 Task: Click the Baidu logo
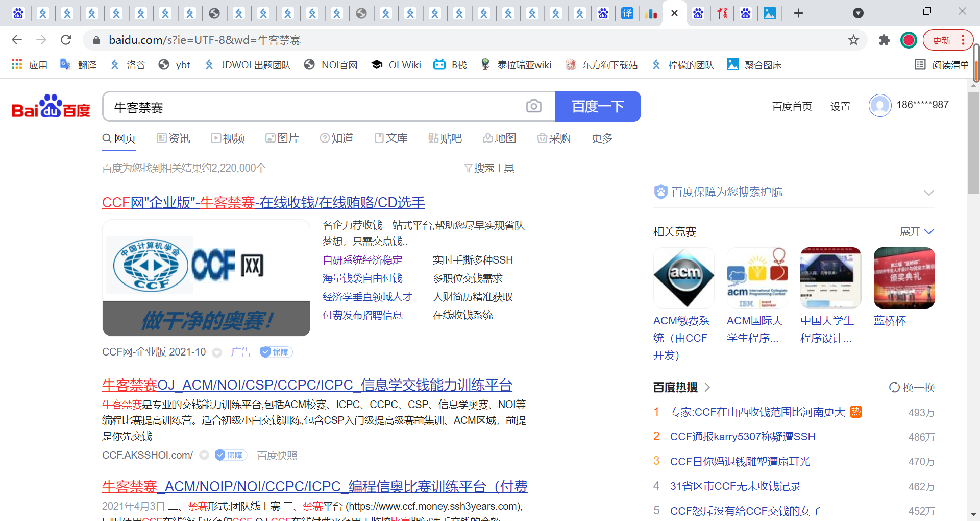51,106
